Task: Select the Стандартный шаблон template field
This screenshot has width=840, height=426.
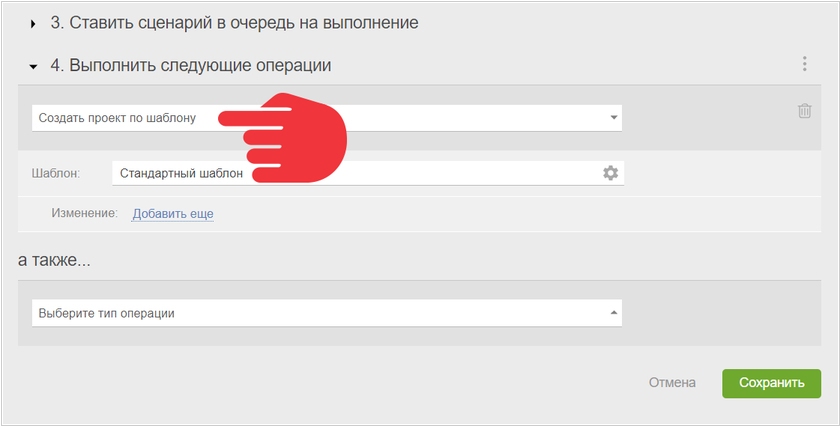Action: point(368,173)
